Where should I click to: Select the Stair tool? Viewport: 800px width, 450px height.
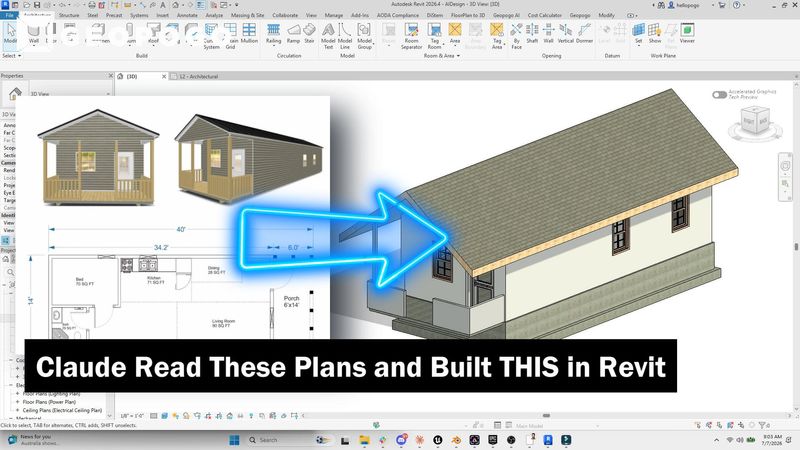click(309, 33)
